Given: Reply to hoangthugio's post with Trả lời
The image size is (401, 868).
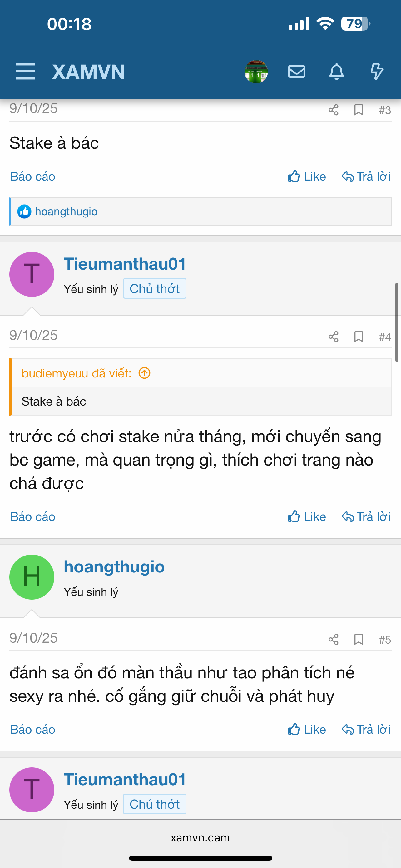Looking at the screenshot, I should pyautogui.click(x=366, y=729).
